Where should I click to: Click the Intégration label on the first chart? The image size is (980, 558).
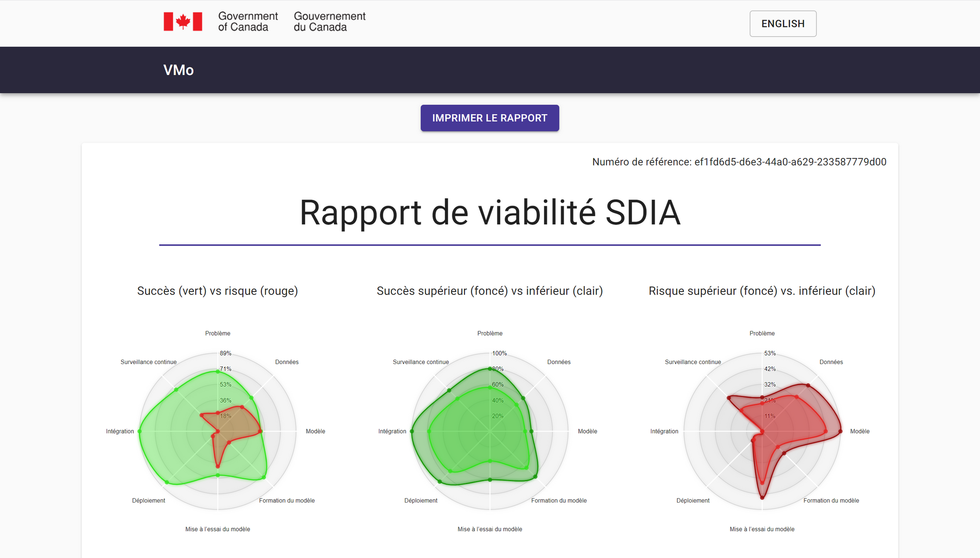[x=120, y=431]
